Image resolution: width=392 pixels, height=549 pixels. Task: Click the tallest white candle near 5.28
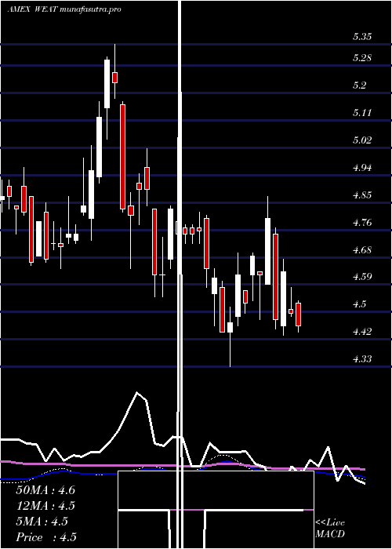coord(107,84)
